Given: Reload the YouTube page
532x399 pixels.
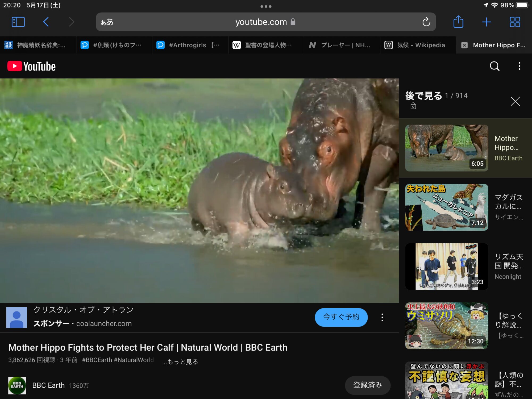Looking at the screenshot, I should pos(426,22).
